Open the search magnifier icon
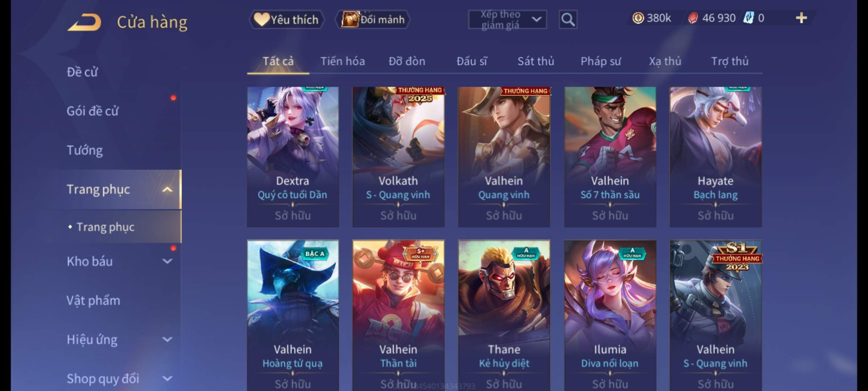The image size is (868, 391). [568, 19]
